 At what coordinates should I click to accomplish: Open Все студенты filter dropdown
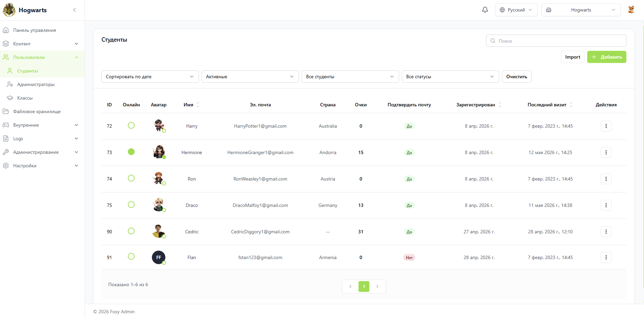pos(350,77)
